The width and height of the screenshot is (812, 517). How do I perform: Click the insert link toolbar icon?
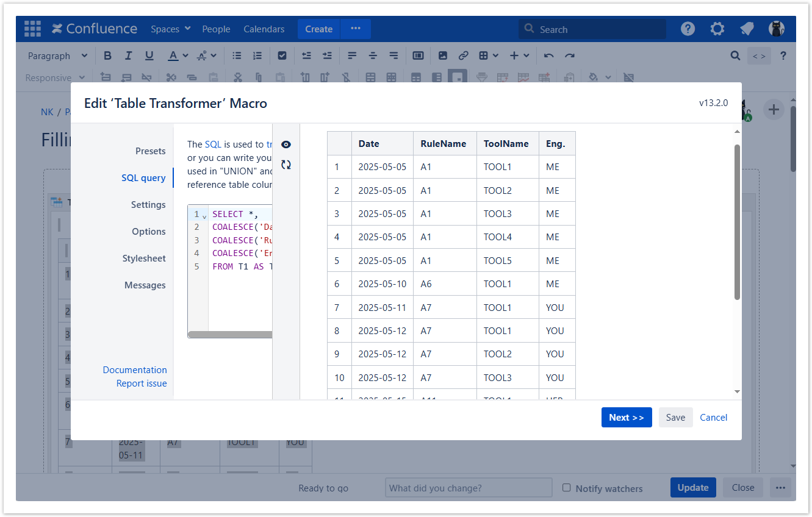(463, 55)
